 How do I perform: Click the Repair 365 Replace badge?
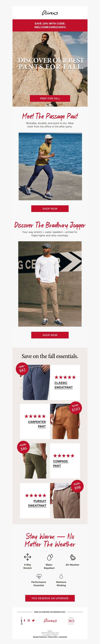71,621
